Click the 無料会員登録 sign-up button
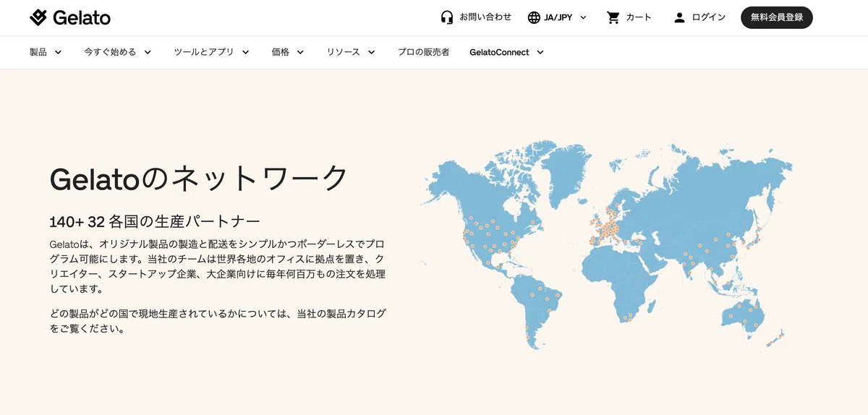Screen dimensions: 868x415 pos(777,17)
